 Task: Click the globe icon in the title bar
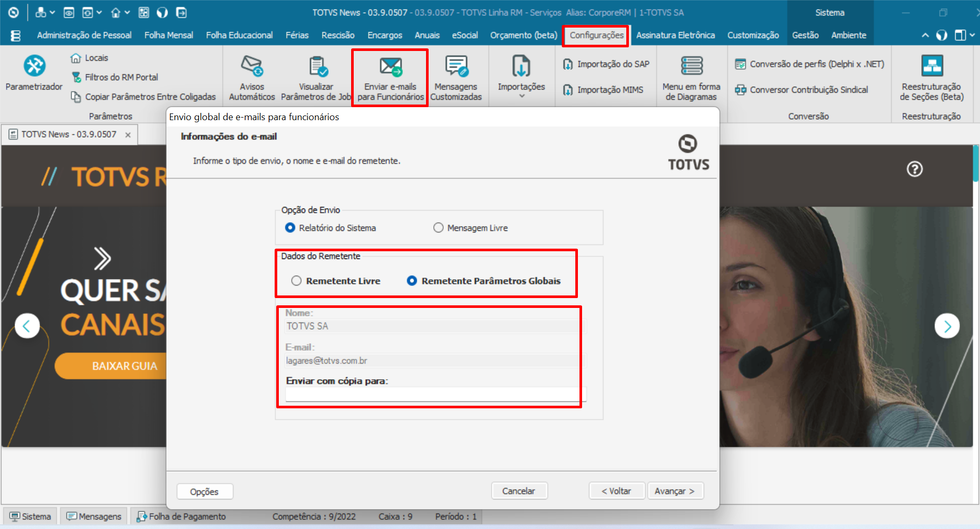coord(162,12)
